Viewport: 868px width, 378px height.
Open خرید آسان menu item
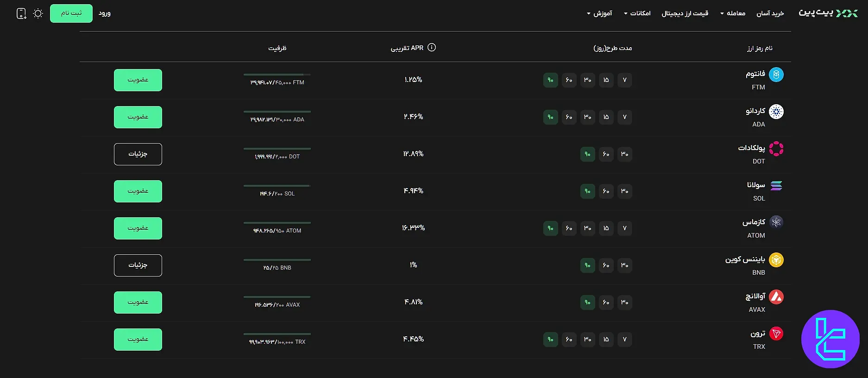[770, 13]
